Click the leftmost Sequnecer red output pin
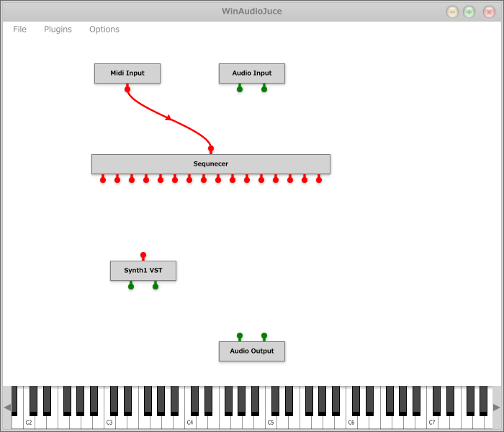 click(x=103, y=179)
